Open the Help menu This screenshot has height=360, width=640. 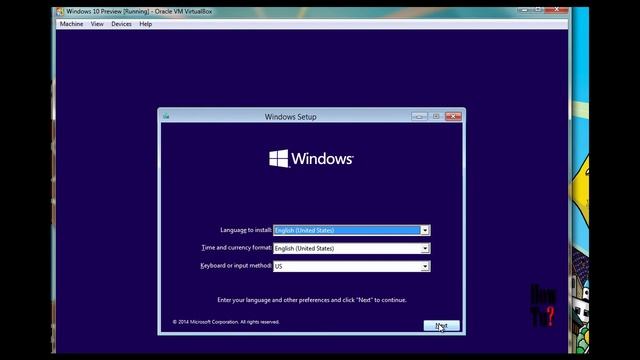[146, 24]
